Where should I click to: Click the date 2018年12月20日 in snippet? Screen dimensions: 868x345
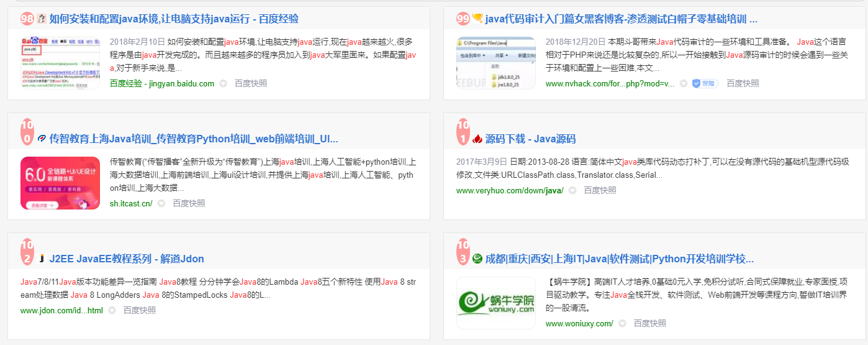coord(576,42)
